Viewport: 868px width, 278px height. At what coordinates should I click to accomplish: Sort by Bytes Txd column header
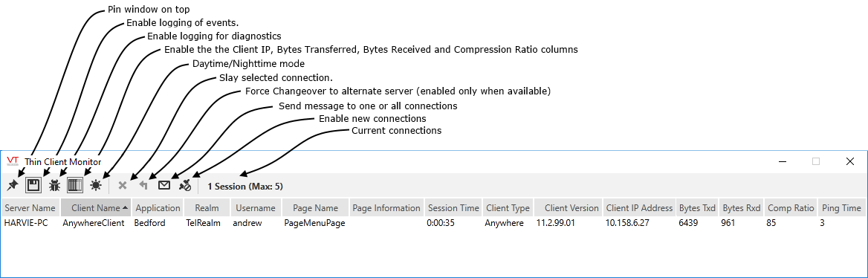pyautogui.click(x=698, y=208)
